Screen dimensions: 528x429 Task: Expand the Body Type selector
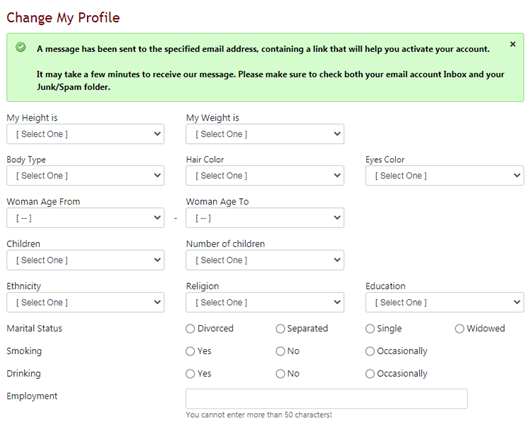tap(86, 175)
